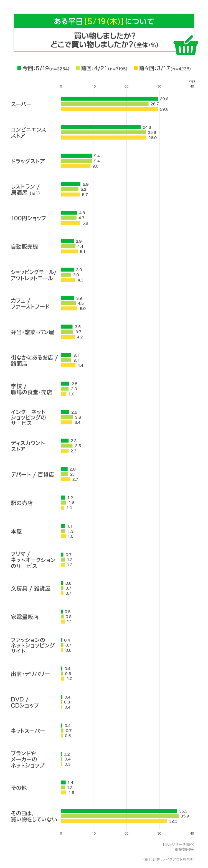The image size is (208, 868).
Task: Click the green title banner ある平日【5/19(木)】について
Action: 104,21
